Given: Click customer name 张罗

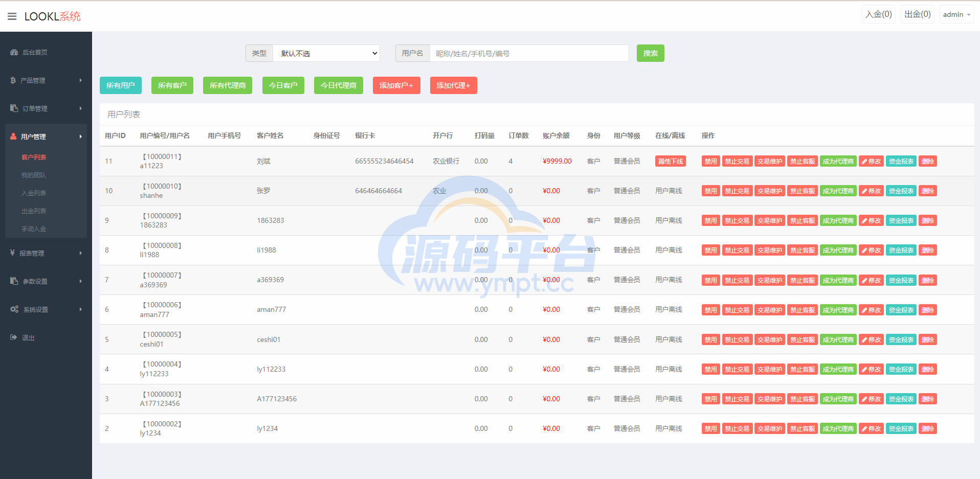Looking at the screenshot, I should tap(263, 191).
